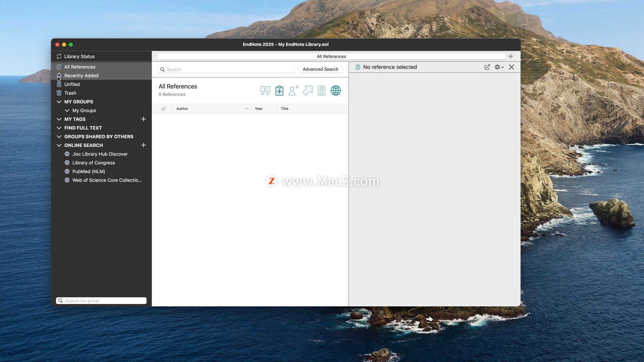The image size is (644, 362).
Task: Click the Library Status label
Action: [79, 56]
